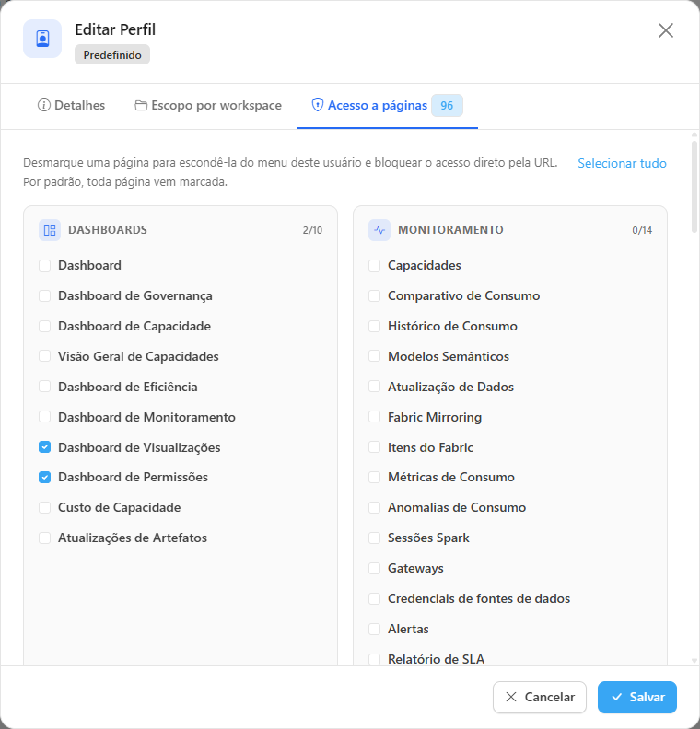Image resolution: width=700 pixels, height=729 pixels.
Task: Cancel the profile edits
Action: (540, 697)
